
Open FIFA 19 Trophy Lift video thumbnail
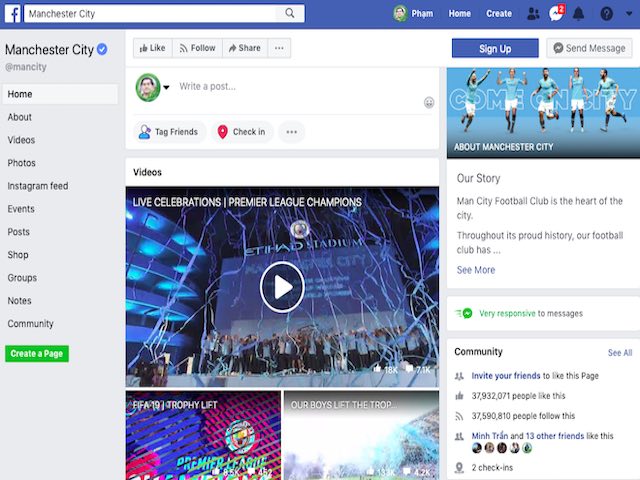pyautogui.click(x=203, y=435)
